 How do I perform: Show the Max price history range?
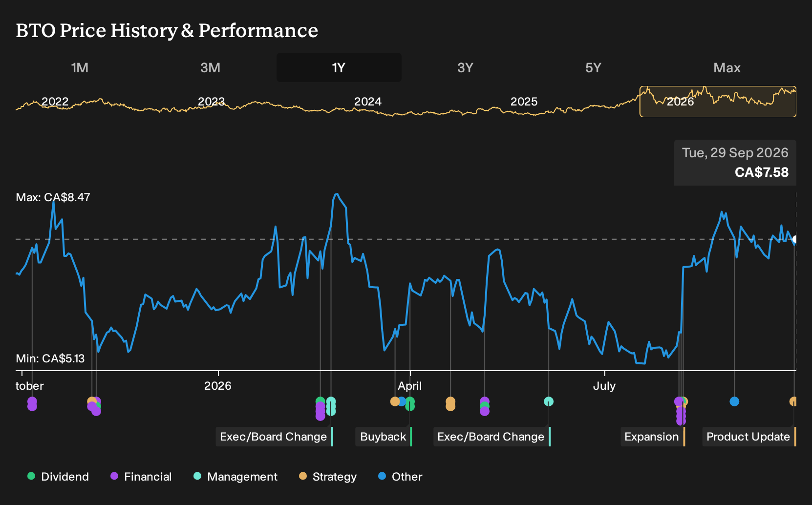coord(727,67)
